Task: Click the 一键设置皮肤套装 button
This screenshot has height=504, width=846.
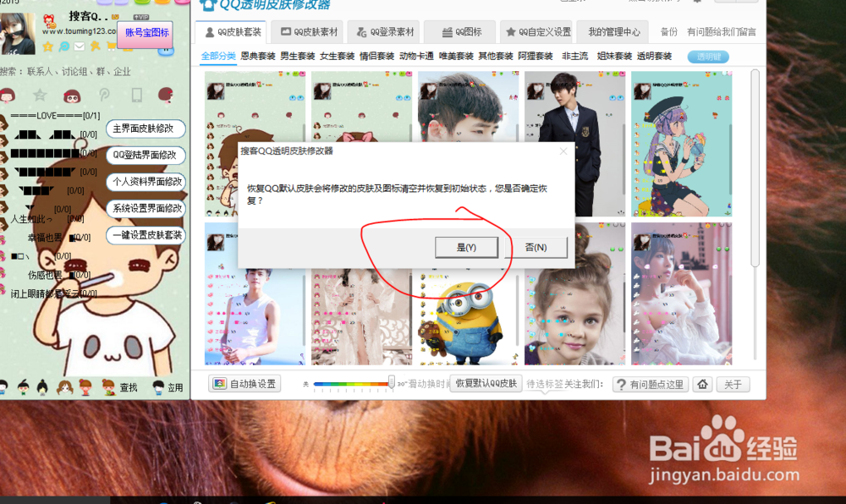Action: point(146,235)
